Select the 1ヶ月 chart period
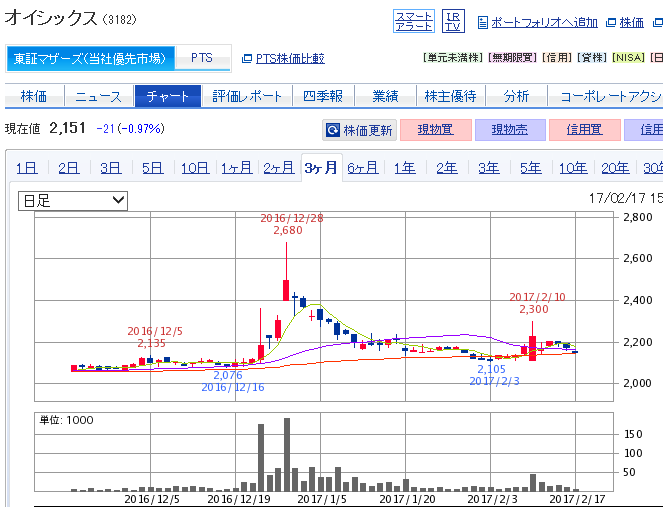Viewport: 663px width, 507px height. [236, 168]
